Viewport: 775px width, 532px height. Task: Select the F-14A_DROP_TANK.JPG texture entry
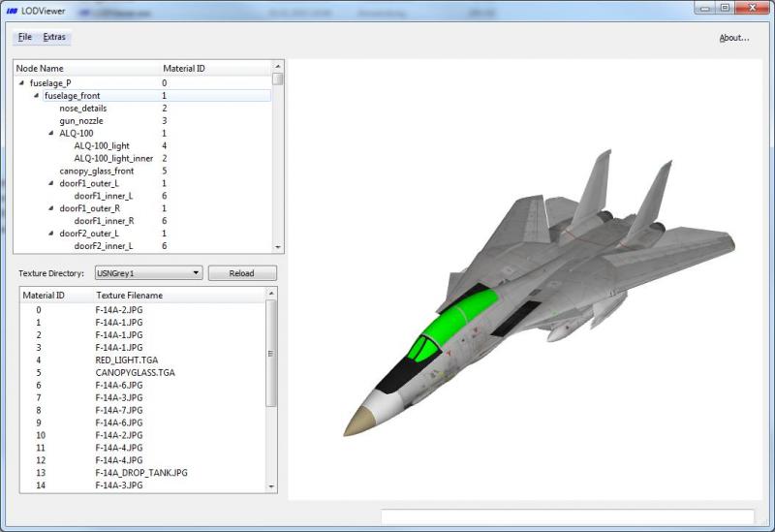(x=143, y=473)
